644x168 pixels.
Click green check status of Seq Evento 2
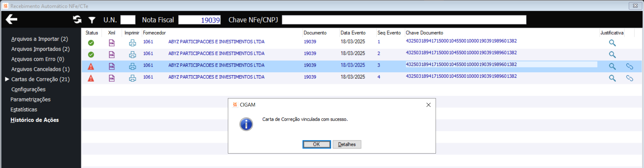point(91,54)
